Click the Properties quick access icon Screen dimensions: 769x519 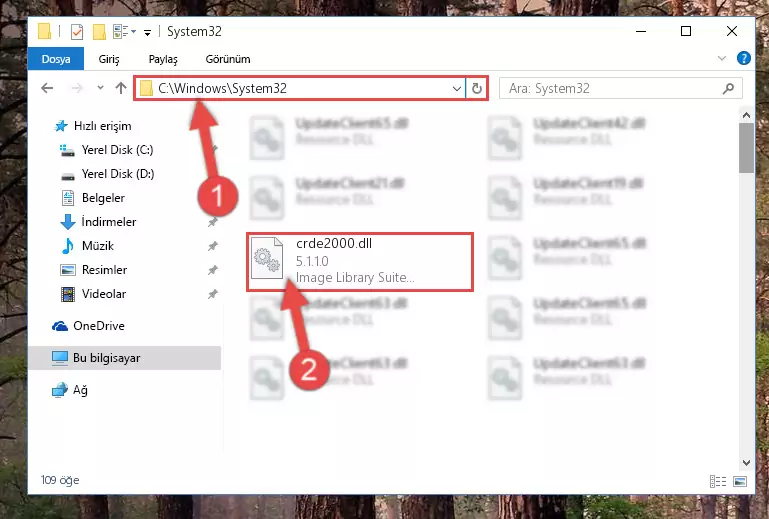[x=77, y=32]
